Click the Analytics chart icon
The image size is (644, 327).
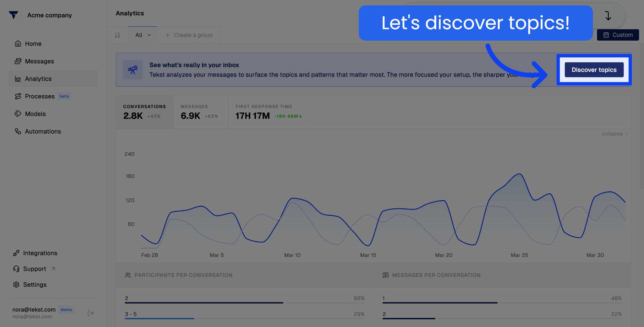point(18,79)
